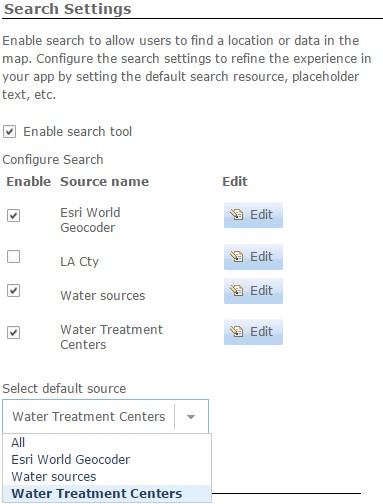Image resolution: width=383 pixels, height=504 pixels.
Task: Disable the Enable search tool checkbox
Action: point(9,132)
